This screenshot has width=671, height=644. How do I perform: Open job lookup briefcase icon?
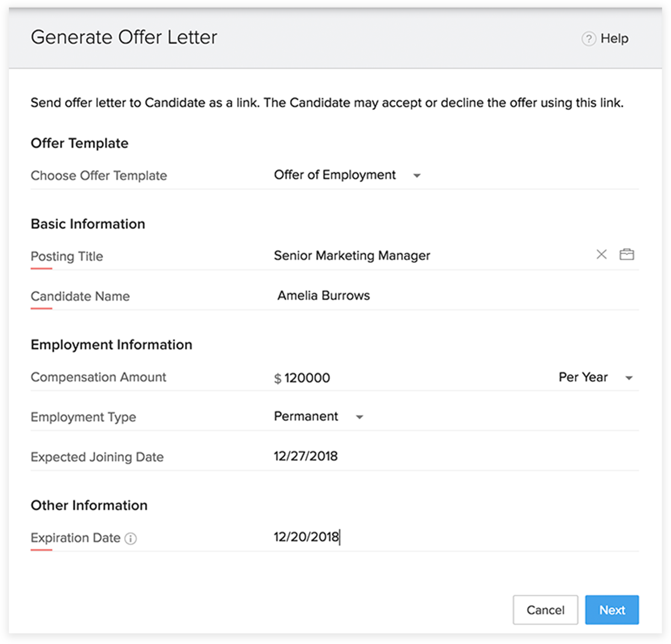(x=627, y=254)
